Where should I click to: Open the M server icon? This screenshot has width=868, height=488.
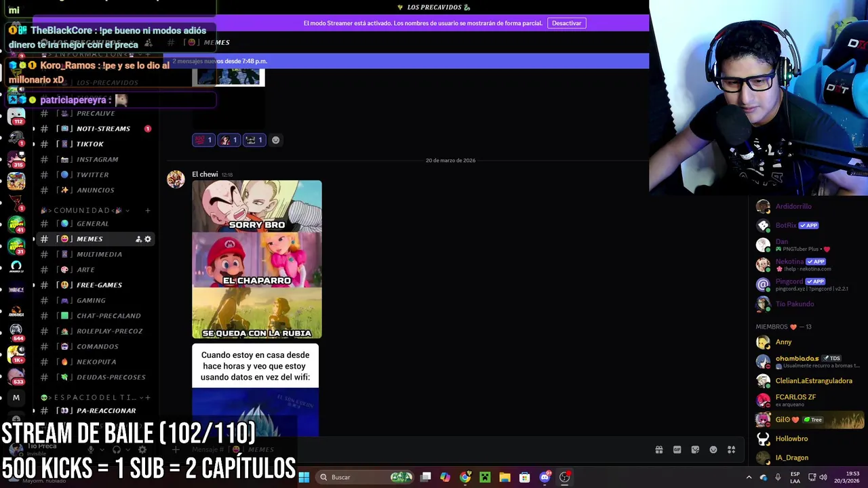point(16,398)
